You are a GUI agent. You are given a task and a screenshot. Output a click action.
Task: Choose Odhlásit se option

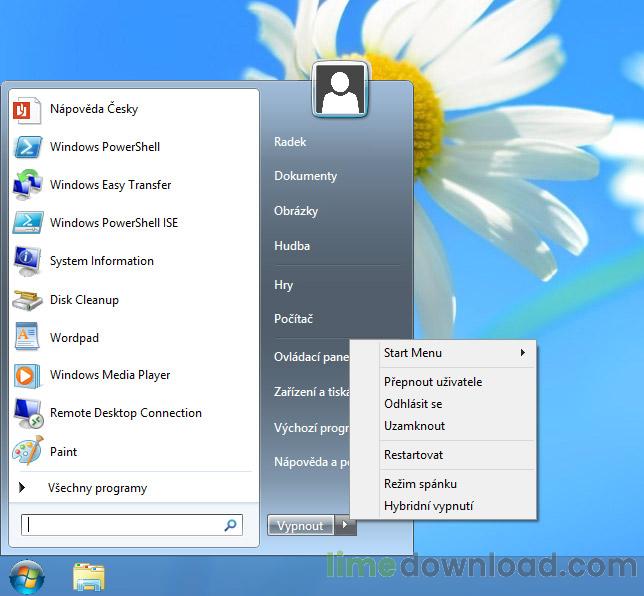pos(413,404)
